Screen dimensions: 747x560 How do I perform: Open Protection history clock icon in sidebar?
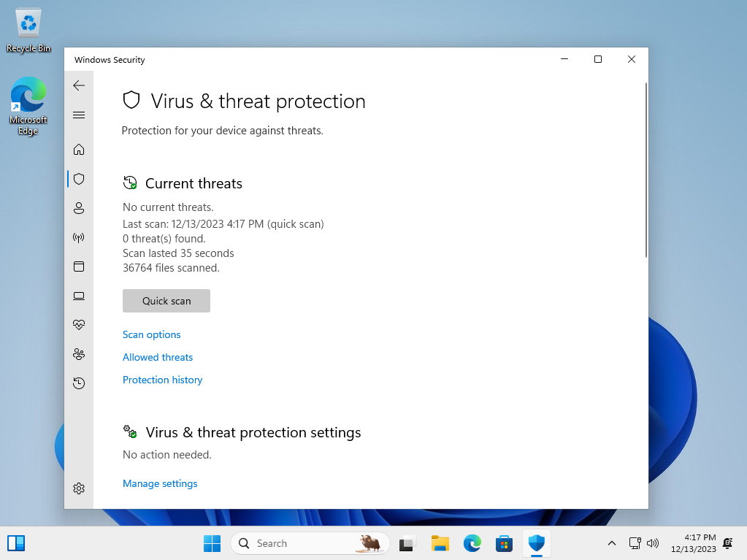(79, 383)
